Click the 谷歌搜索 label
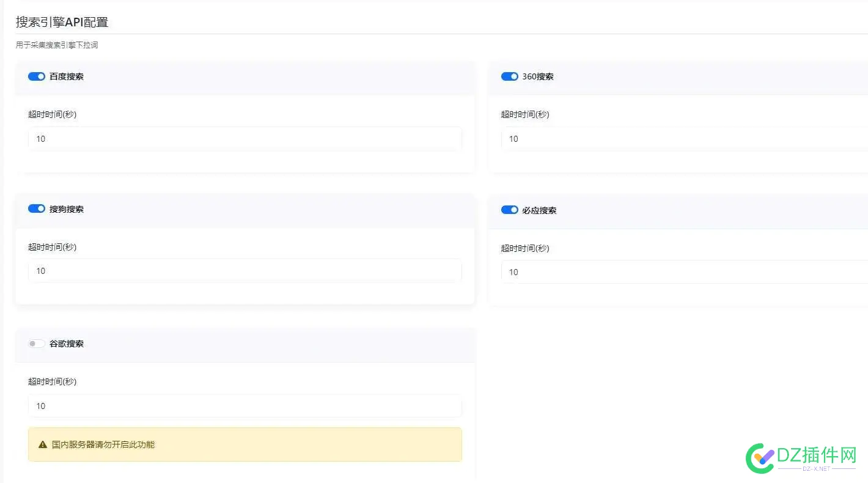Image resolution: width=868 pixels, height=483 pixels. point(67,344)
